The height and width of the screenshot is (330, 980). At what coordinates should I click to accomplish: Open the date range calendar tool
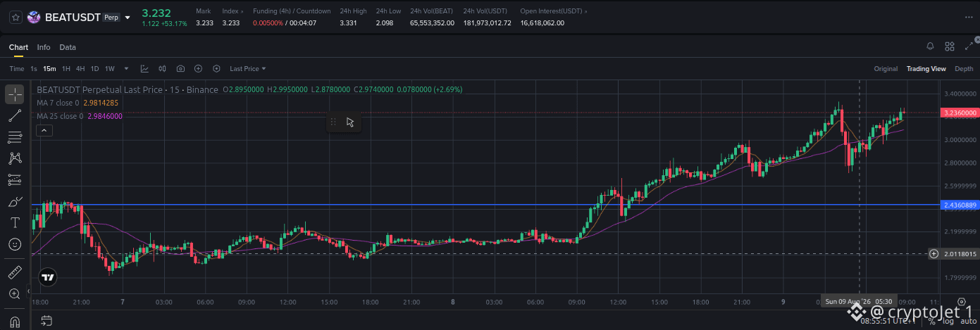[46, 321]
